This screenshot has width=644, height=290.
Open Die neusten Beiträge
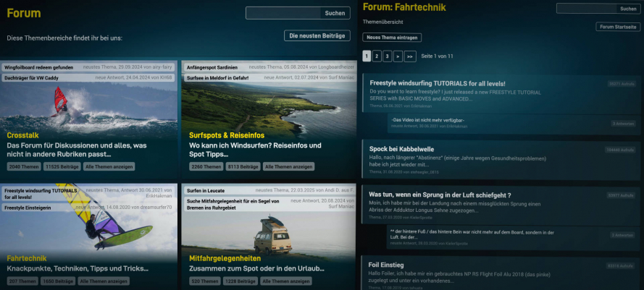(x=317, y=35)
